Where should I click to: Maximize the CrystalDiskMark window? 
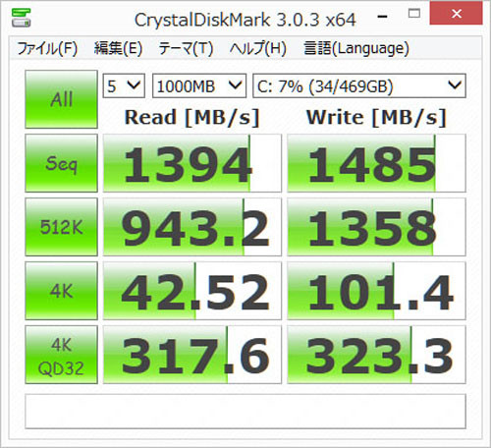(x=414, y=14)
